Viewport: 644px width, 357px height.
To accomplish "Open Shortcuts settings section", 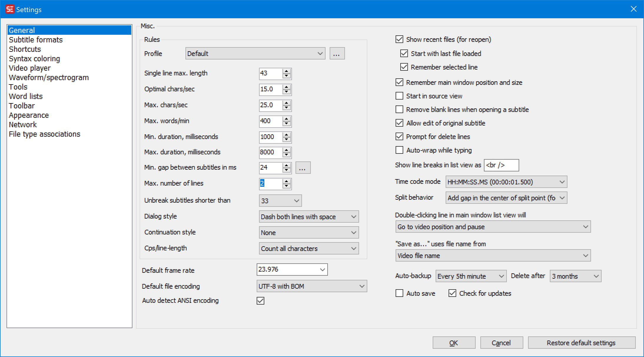I will click(25, 49).
